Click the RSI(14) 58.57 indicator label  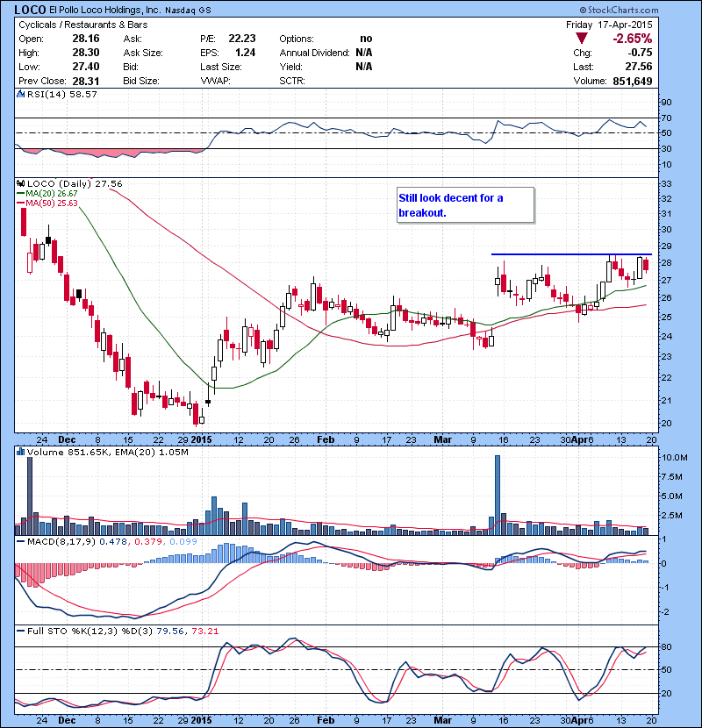click(61, 94)
